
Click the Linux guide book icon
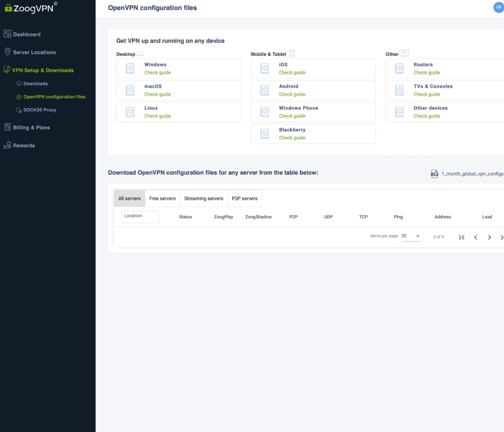coord(130,112)
